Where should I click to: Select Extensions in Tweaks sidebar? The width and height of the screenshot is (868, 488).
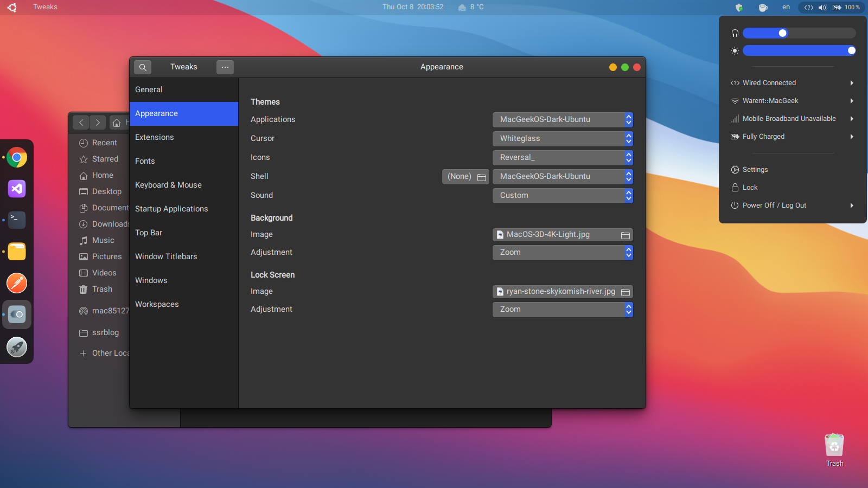(184, 138)
